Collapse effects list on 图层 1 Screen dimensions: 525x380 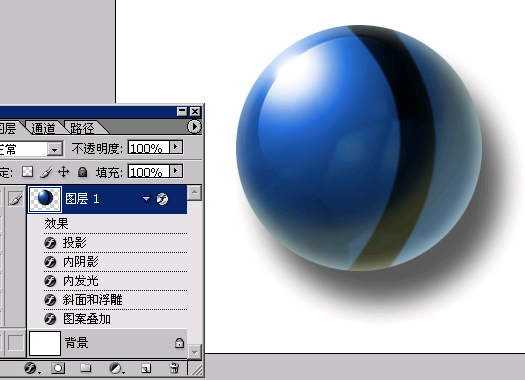146,199
